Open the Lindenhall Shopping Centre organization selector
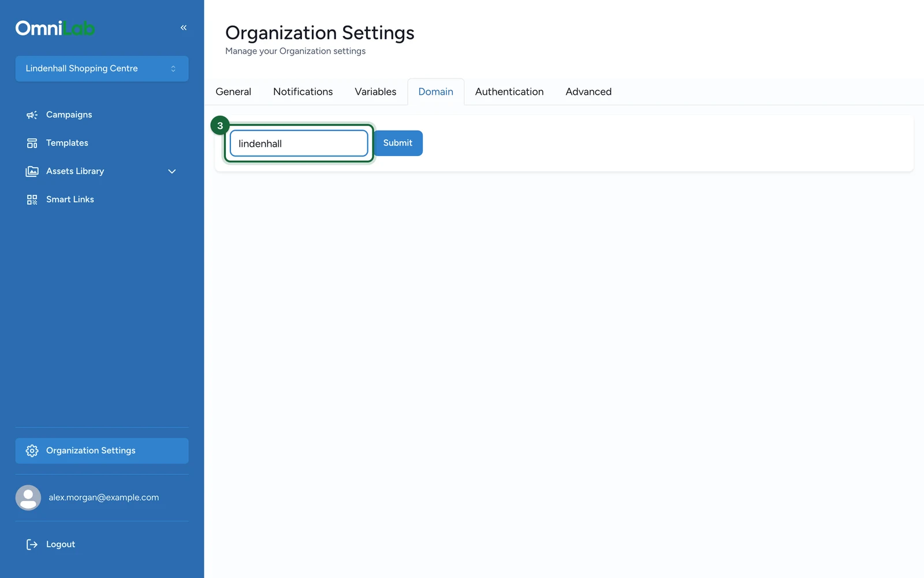 pyautogui.click(x=102, y=69)
